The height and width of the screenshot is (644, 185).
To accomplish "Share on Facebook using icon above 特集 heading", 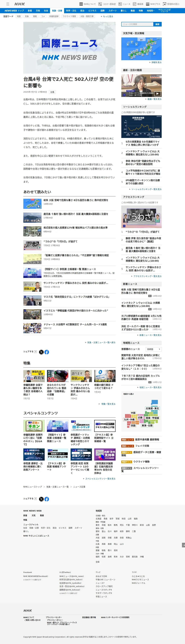I will coord(47,352).
